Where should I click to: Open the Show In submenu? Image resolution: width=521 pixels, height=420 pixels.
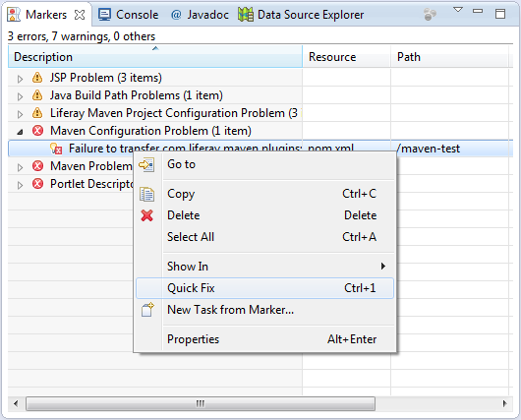coord(264,266)
